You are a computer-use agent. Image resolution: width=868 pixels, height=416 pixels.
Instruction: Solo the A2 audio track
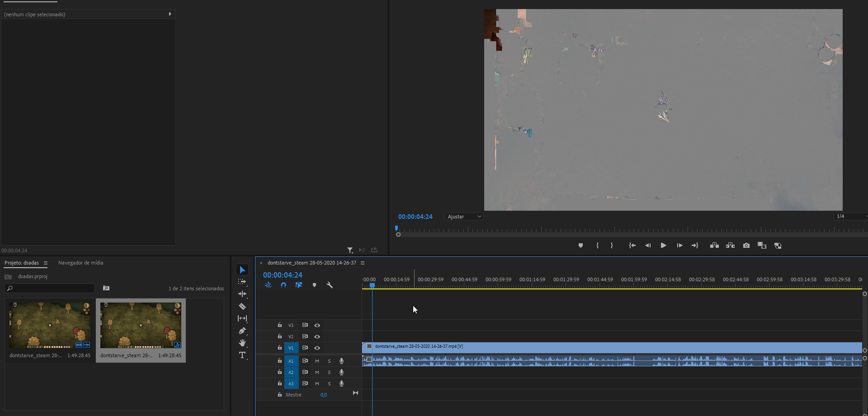click(329, 372)
